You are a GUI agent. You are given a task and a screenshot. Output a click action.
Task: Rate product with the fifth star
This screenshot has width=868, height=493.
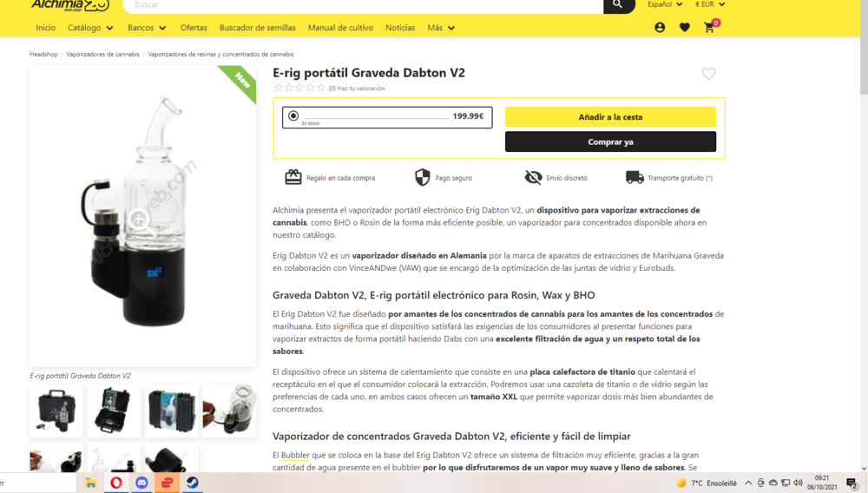tap(320, 88)
